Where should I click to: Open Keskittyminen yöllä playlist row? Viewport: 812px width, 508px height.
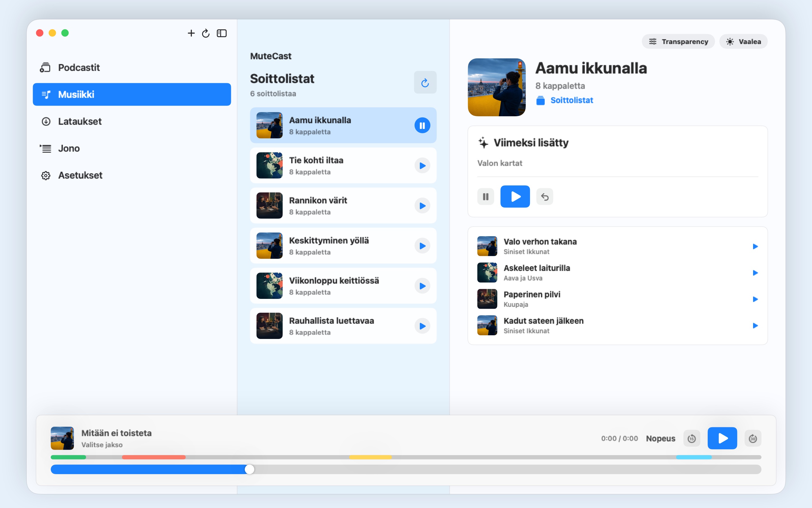point(343,246)
